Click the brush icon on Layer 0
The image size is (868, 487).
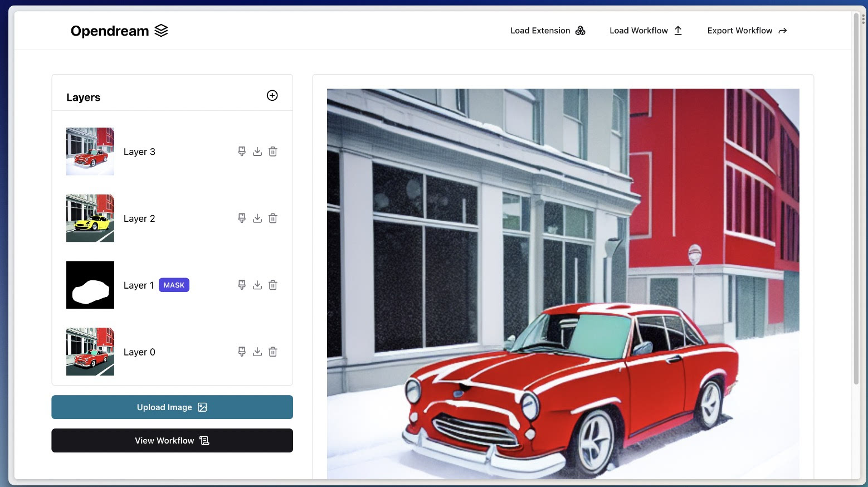tap(242, 352)
